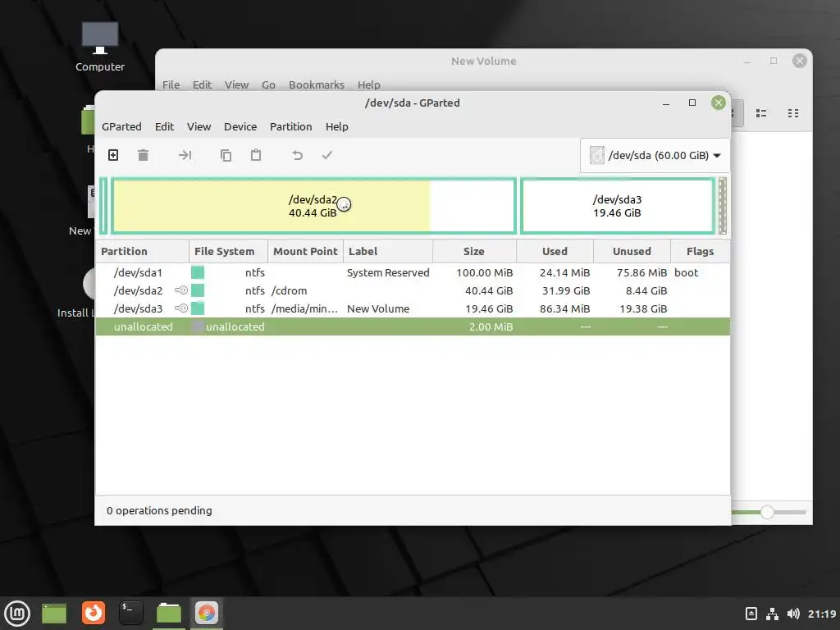840x630 pixels.
Task: Select the unallocated partition row
Action: point(413,326)
